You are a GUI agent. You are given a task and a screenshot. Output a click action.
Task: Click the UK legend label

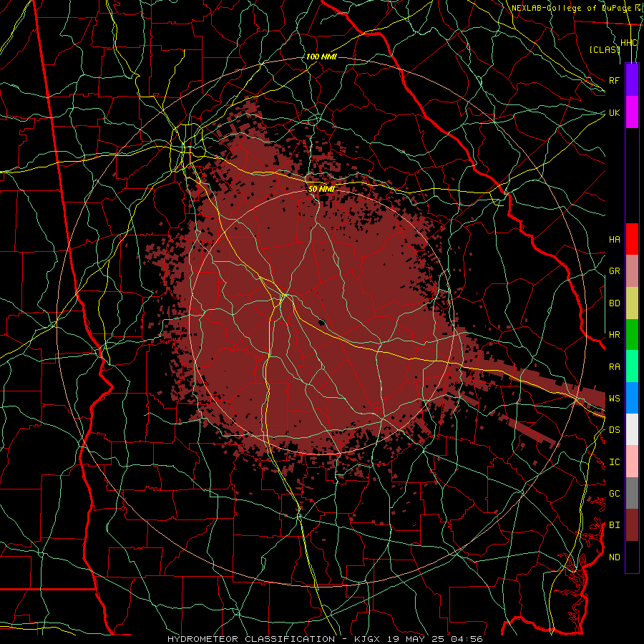coord(614,112)
